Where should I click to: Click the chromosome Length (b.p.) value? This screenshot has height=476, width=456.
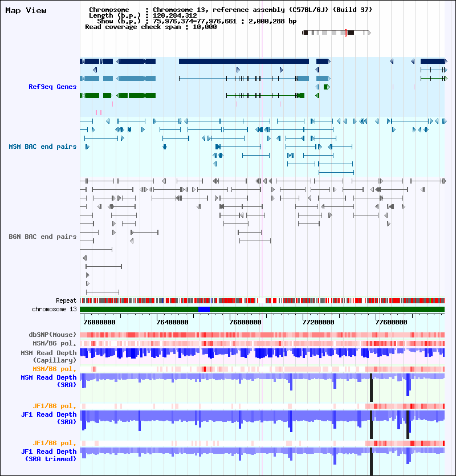tap(175, 15)
